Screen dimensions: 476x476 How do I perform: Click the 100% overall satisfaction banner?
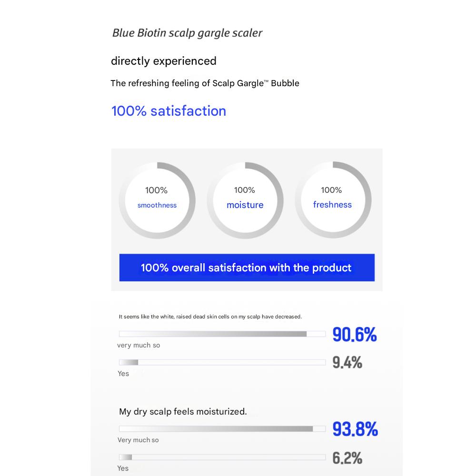247,268
